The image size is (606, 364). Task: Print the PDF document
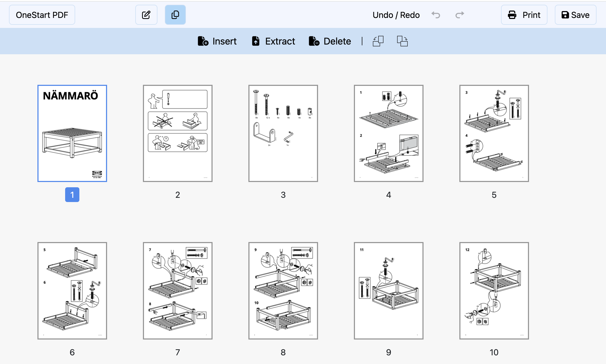(524, 15)
